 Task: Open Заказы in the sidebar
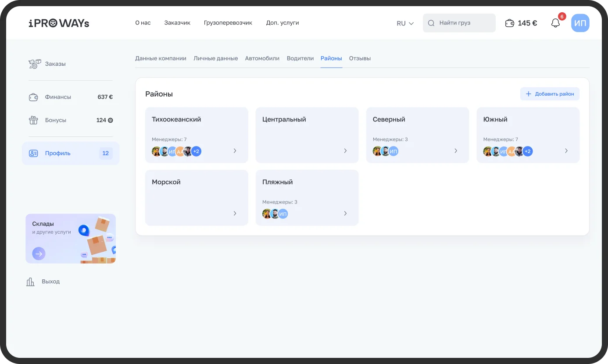click(x=55, y=64)
